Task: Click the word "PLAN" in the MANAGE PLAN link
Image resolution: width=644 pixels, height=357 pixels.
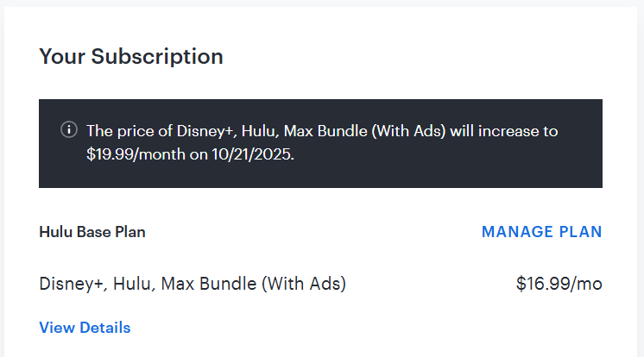Action: [x=578, y=232]
